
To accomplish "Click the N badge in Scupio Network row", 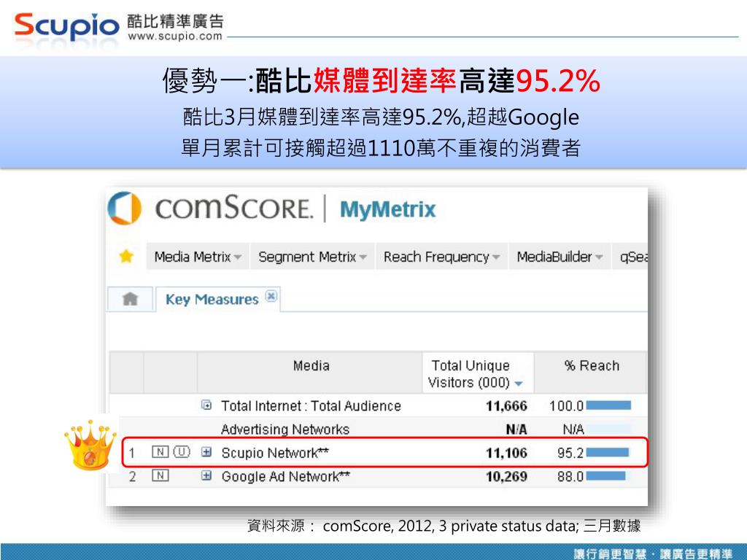I will pyautogui.click(x=160, y=451).
